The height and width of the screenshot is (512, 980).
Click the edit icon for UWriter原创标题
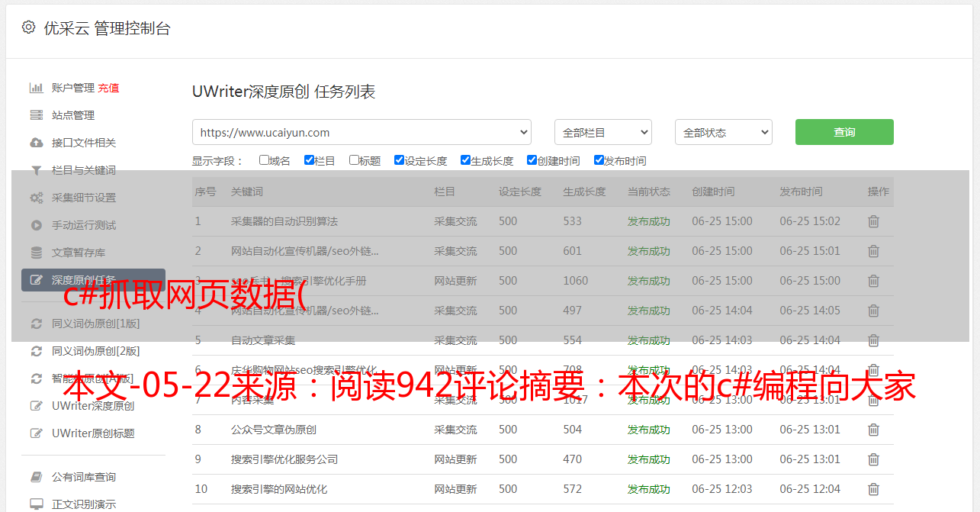click(x=36, y=433)
